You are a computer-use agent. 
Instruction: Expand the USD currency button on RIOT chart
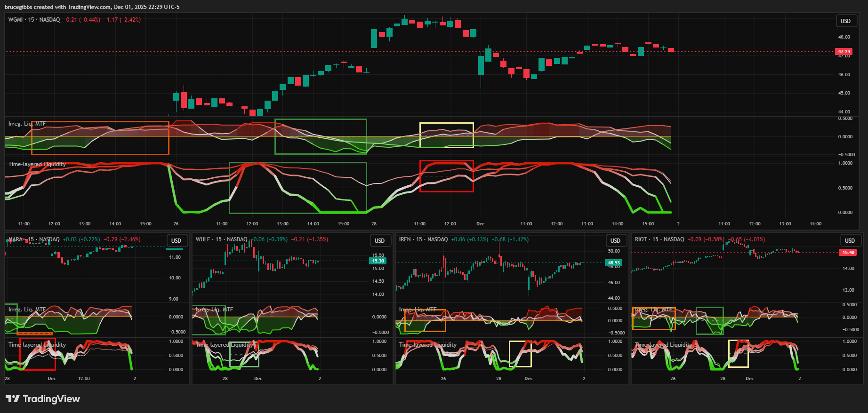click(x=849, y=241)
